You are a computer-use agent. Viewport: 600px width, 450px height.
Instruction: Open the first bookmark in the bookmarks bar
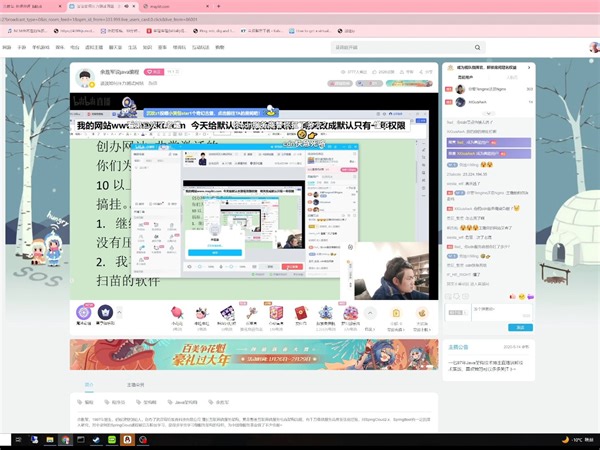tap(27, 31)
